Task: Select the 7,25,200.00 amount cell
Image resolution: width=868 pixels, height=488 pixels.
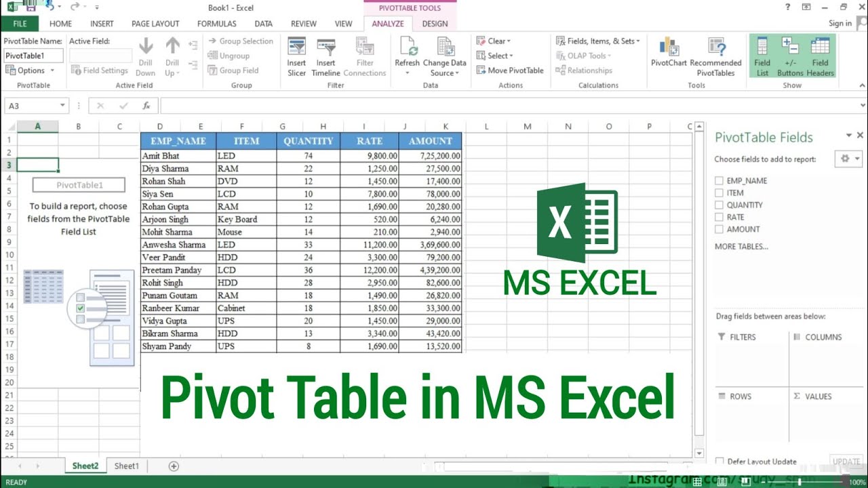Action: 430,156
